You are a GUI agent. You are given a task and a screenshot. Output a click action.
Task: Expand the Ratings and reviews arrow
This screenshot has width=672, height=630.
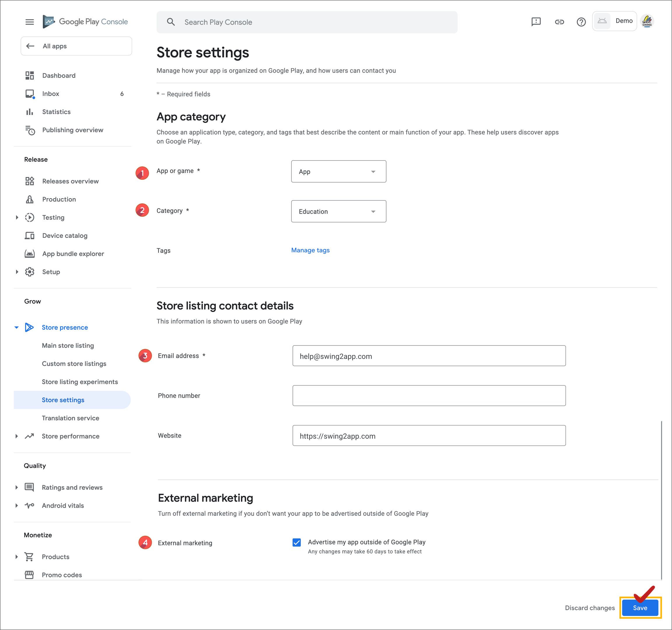point(17,487)
